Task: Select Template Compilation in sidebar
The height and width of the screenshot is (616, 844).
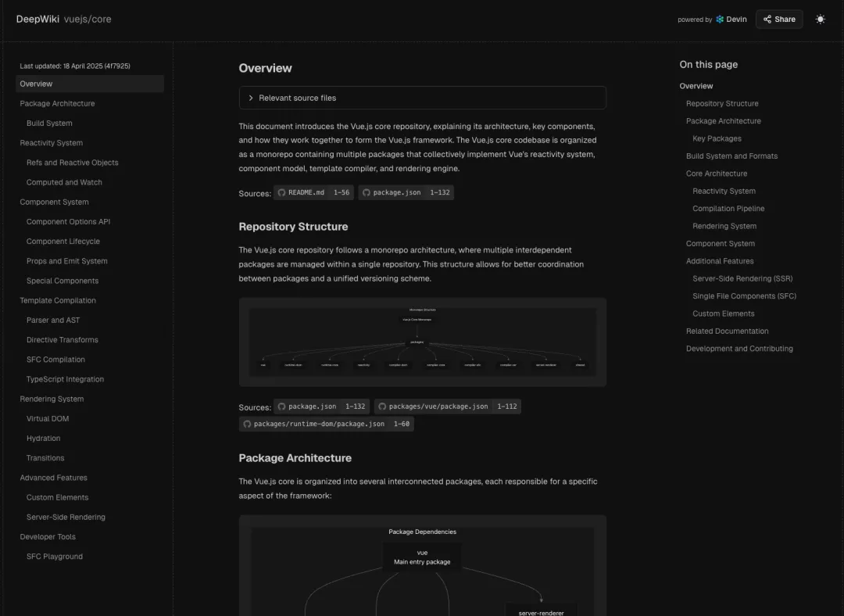Action: click(58, 301)
